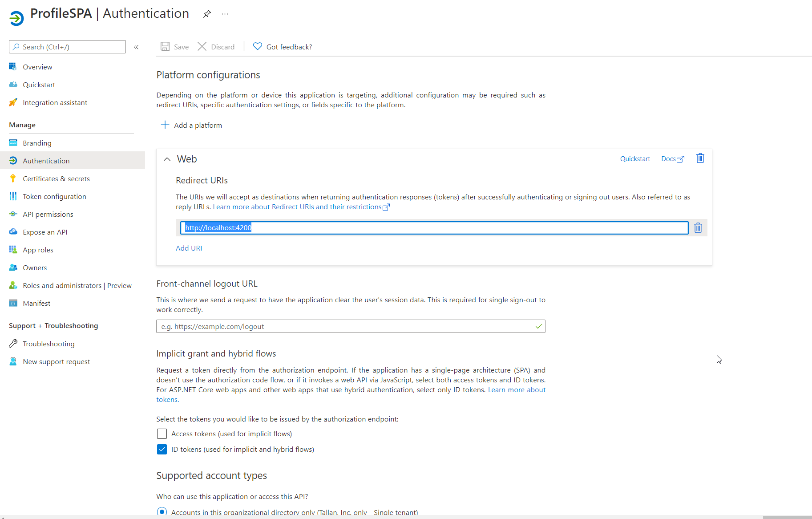Select the single tenant accounts radio button

click(162, 511)
